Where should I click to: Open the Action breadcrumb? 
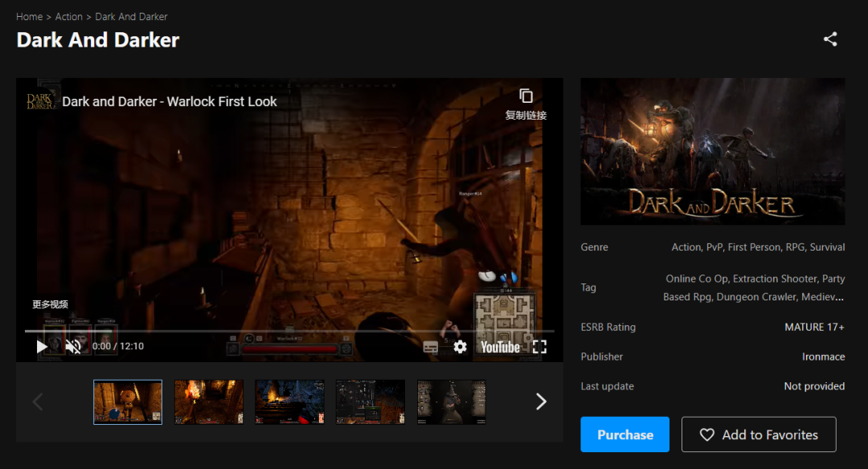(x=68, y=17)
